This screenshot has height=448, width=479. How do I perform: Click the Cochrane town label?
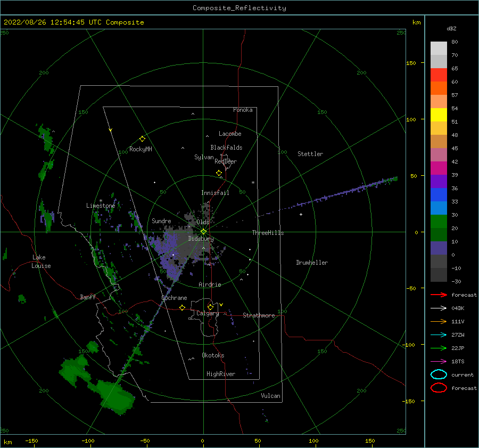pos(174,298)
